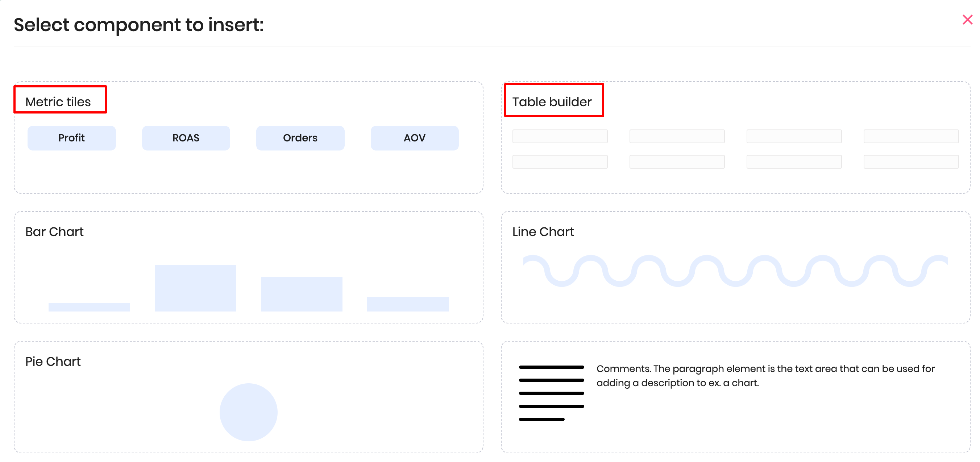The width and height of the screenshot is (980, 462).
Task: Click the paragraph lines icon
Action: tap(551, 393)
